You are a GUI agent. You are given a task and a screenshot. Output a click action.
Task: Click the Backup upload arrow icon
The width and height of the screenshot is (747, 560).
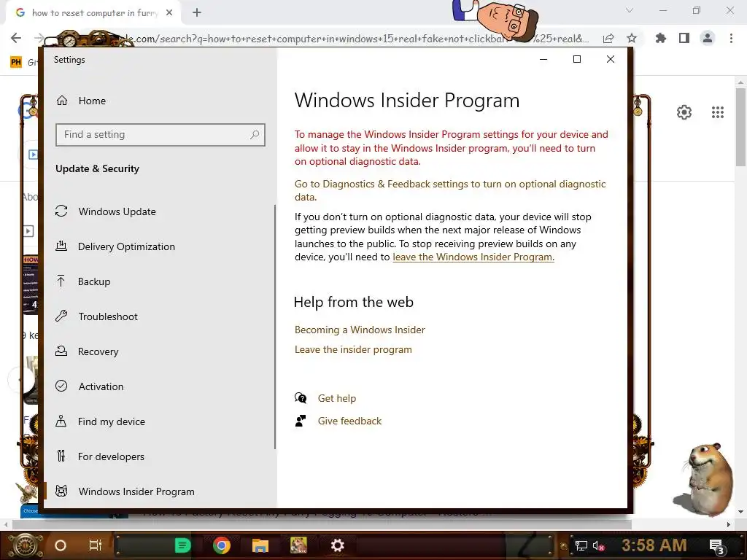pos(61,281)
